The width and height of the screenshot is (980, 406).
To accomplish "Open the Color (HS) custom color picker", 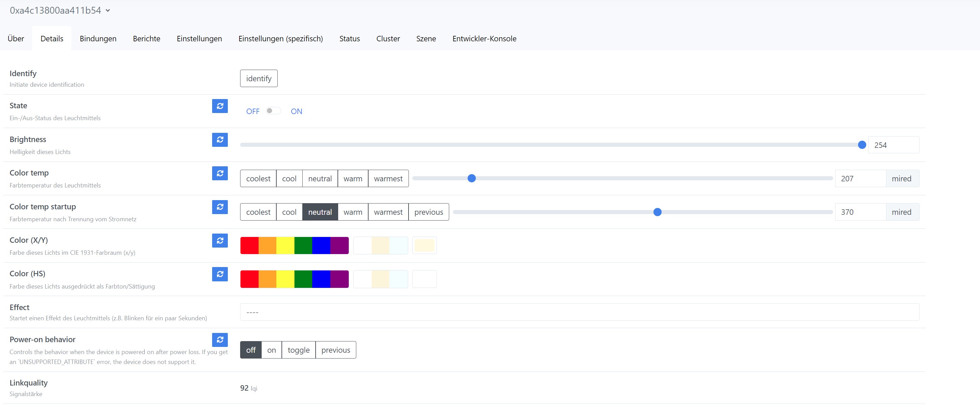I will (425, 279).
